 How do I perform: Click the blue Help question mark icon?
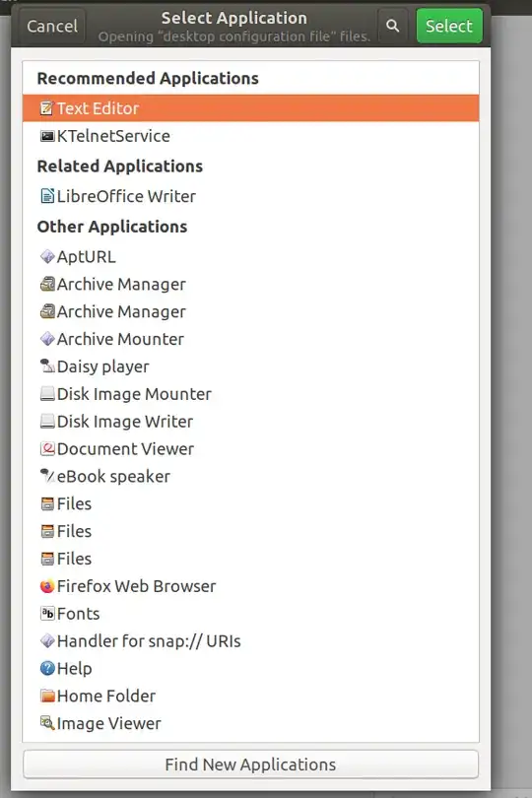point(47,668)
